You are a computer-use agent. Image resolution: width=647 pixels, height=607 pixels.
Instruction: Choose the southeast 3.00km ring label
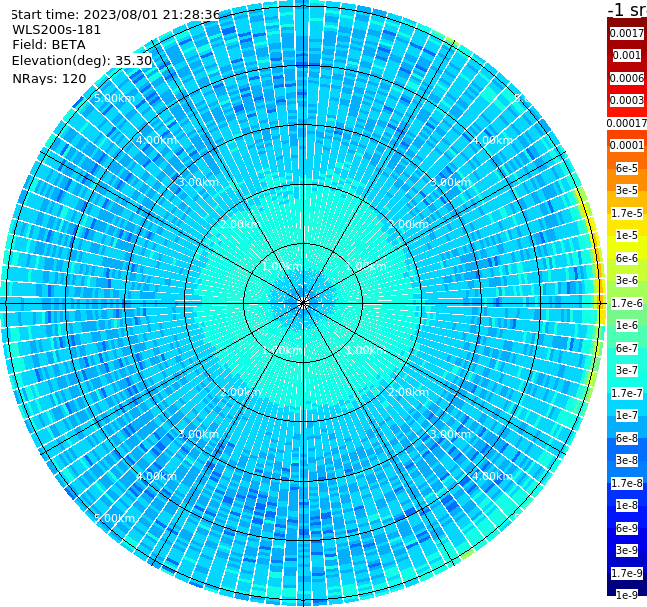[451, 434]
